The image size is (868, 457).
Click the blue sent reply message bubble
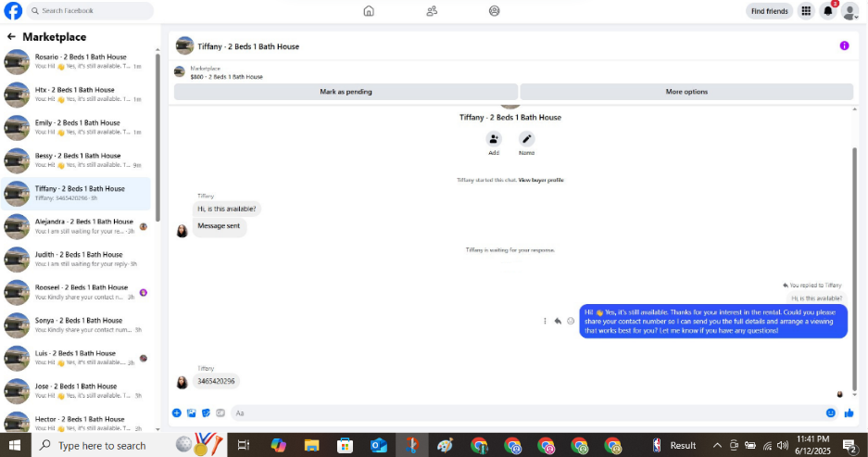coord(713,322)
